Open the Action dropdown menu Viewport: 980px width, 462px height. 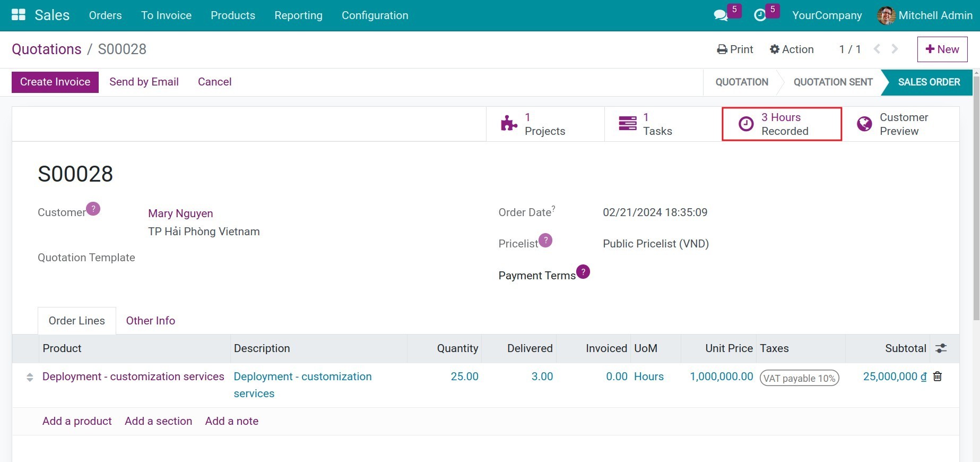pos(792,49)
